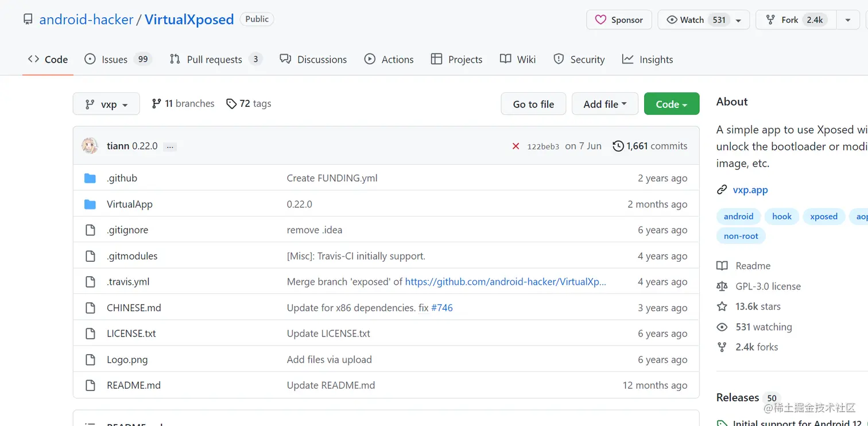
Task: Open commit hash 122beb3
Action: click(543, 146)
